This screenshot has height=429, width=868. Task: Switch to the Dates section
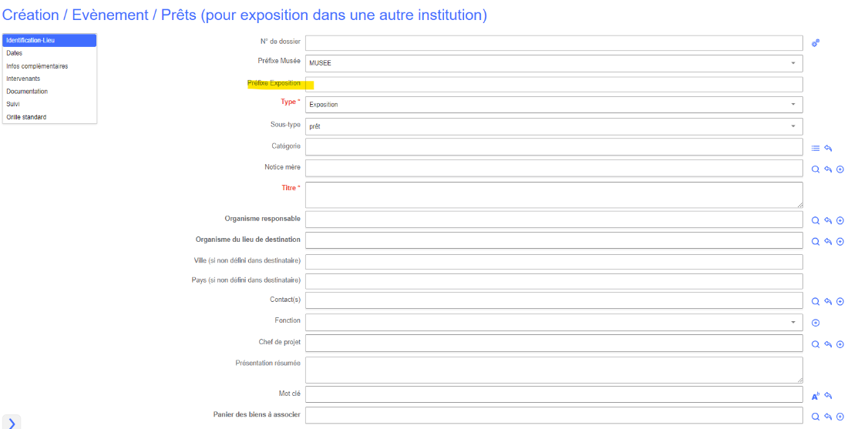pyautogui.click(x=15, y=53)
